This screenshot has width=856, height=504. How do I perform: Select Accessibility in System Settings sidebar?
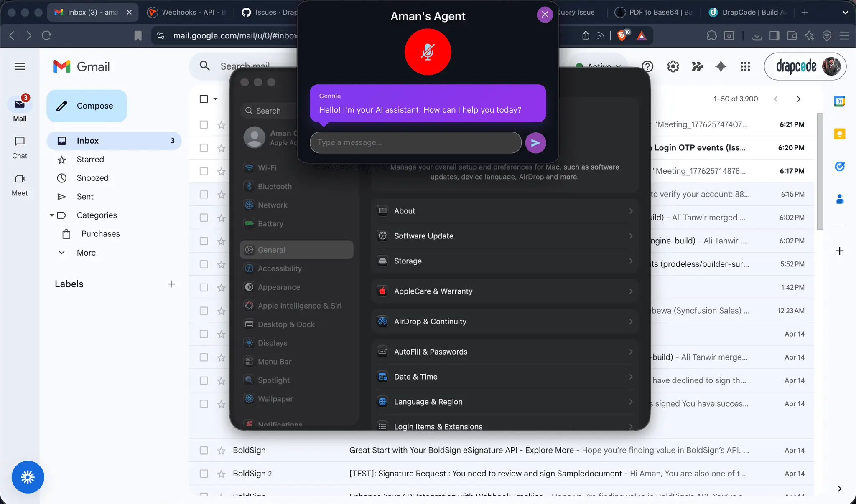pos(297,268)
